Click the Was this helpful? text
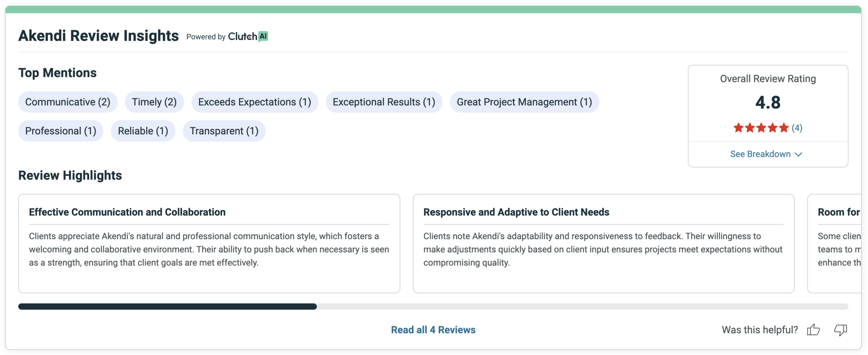 (760, 330)
